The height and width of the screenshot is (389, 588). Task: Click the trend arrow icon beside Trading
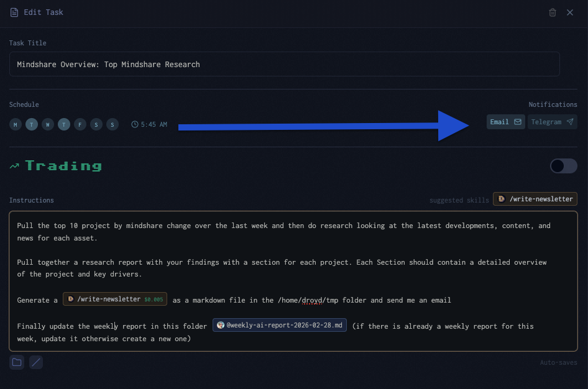click(x=14, y=166)
